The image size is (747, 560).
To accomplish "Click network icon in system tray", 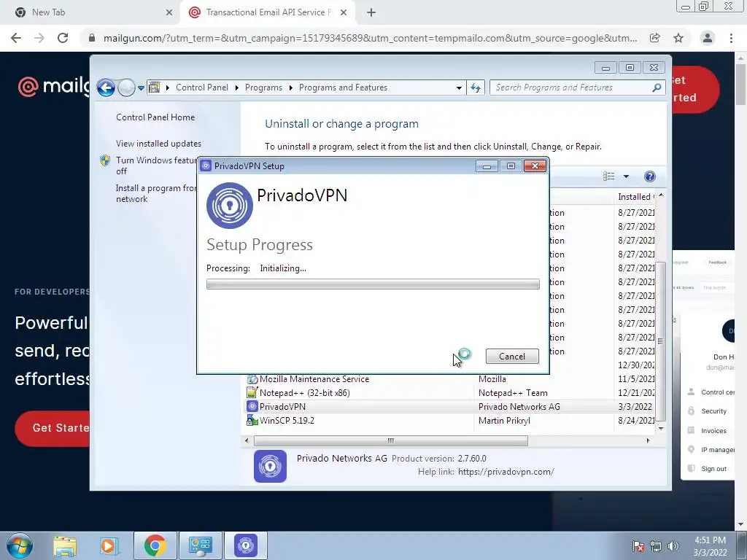I will point(656,546).
